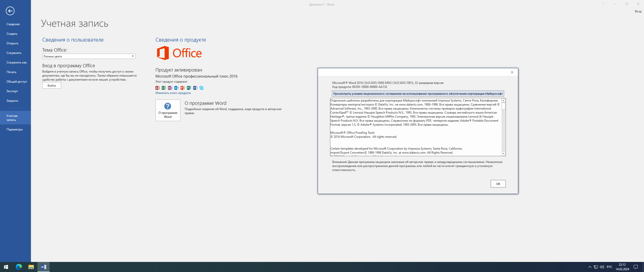Image resolution: width=644 pixels, height=272 pixels.
Task: Click the license text scrollbar thumb
Action: (x=503, y=106)
